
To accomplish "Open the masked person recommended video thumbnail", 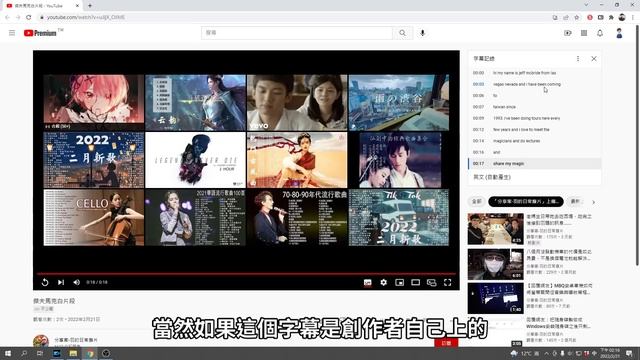I will [x=496, y=264].
